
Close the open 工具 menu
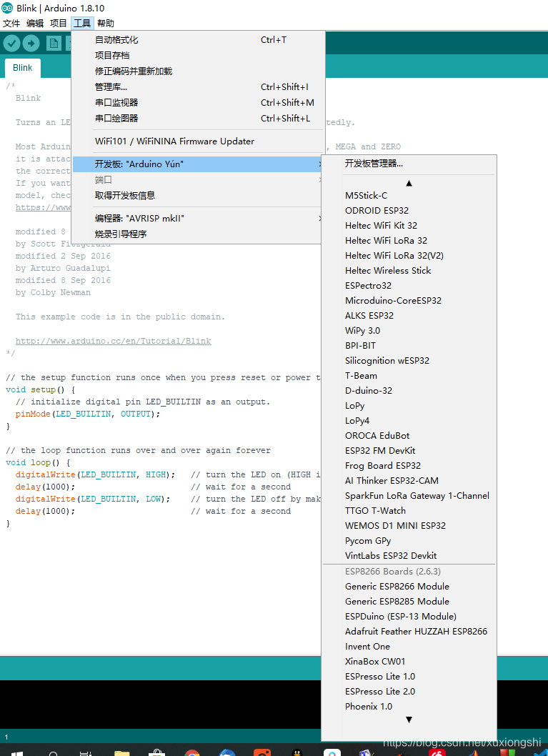pos(82,23)
